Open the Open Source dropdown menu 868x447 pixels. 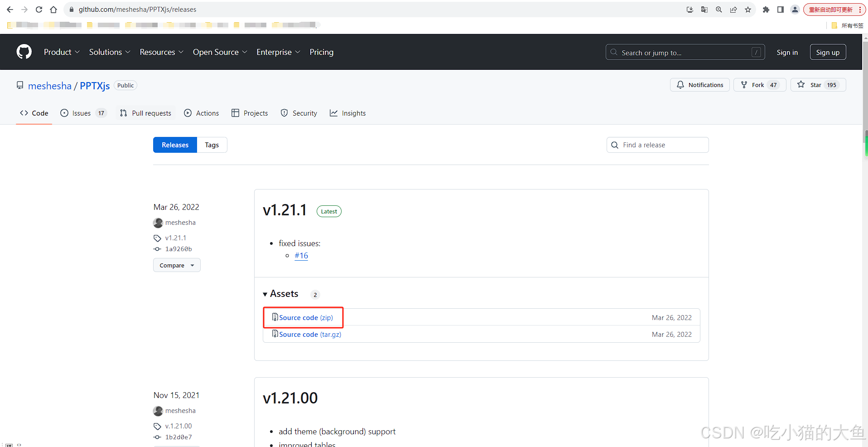click(220, 52)
